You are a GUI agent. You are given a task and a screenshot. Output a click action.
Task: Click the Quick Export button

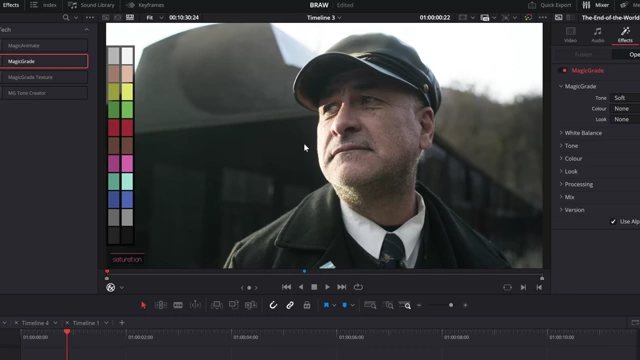pyautogui.click(x=550, y=5)
